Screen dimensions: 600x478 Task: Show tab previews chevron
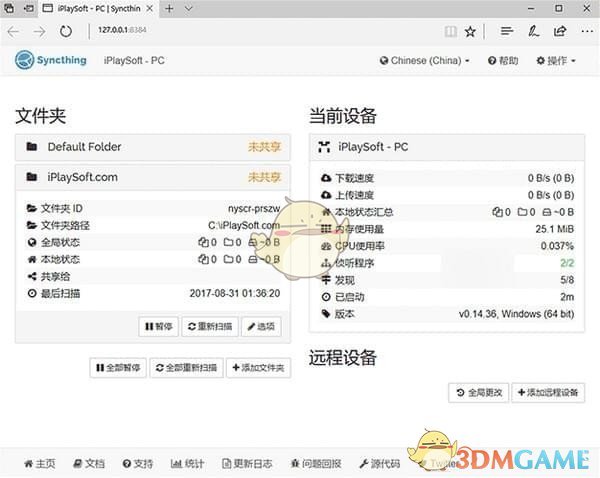[189, 8]
